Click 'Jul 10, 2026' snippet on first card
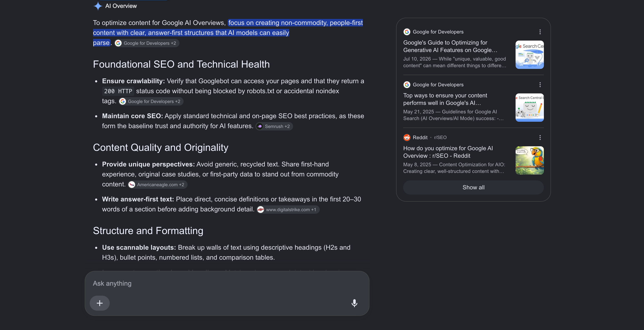Screen dimensions: 644x330 click(417, 59)
